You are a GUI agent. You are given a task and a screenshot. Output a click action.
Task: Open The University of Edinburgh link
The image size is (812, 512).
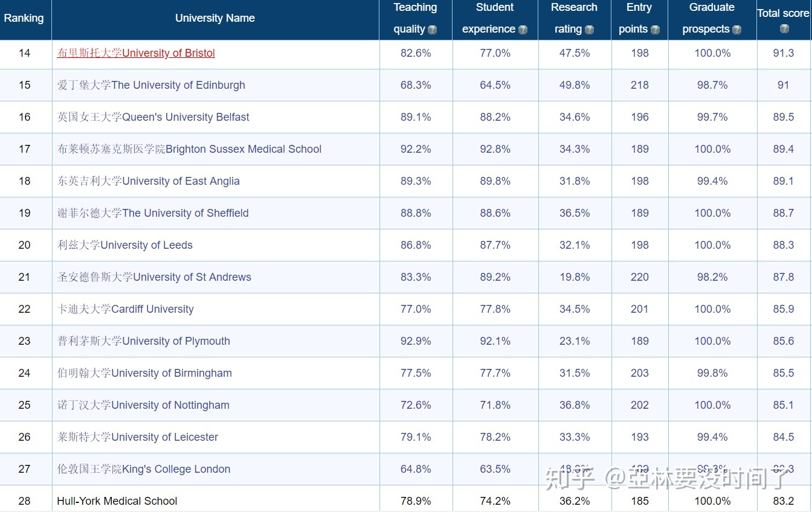(x=151, y=85)
